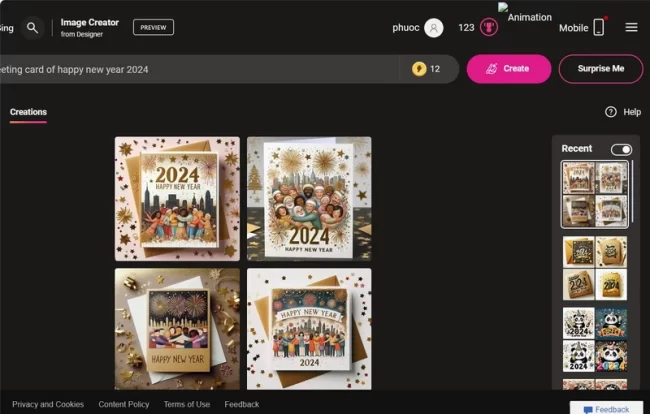Open the pink card with city skyline
This screenshot has height=414, width=650.
point(177,198)
